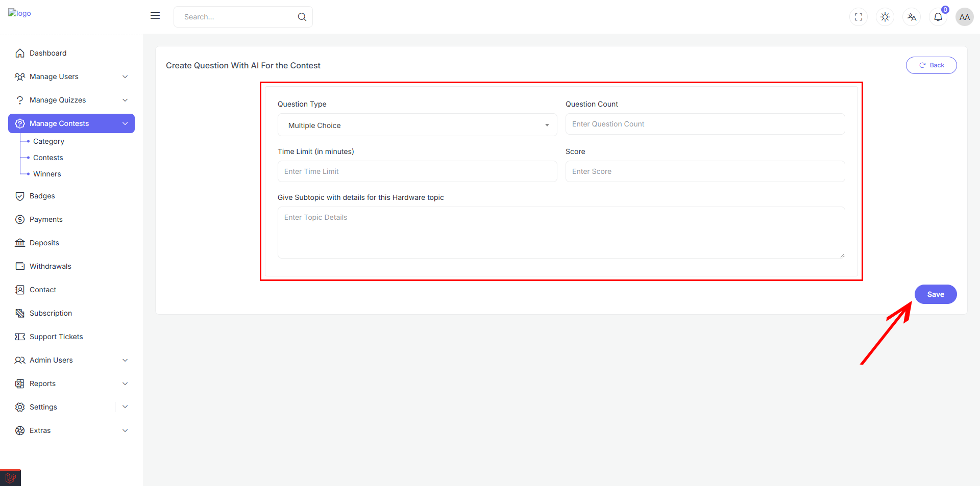
Task: Click the Manage Quizzes question mark icon
Action: tap(20, 100)
